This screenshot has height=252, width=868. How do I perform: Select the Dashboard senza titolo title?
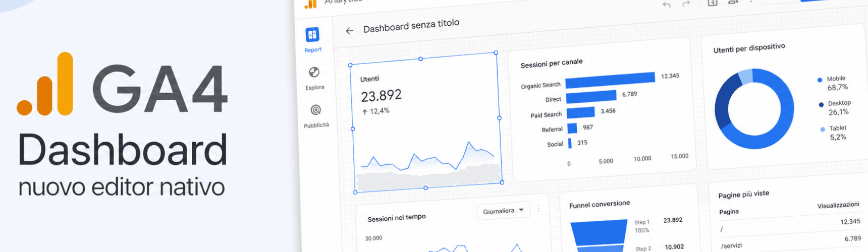(x=411, y=25)
